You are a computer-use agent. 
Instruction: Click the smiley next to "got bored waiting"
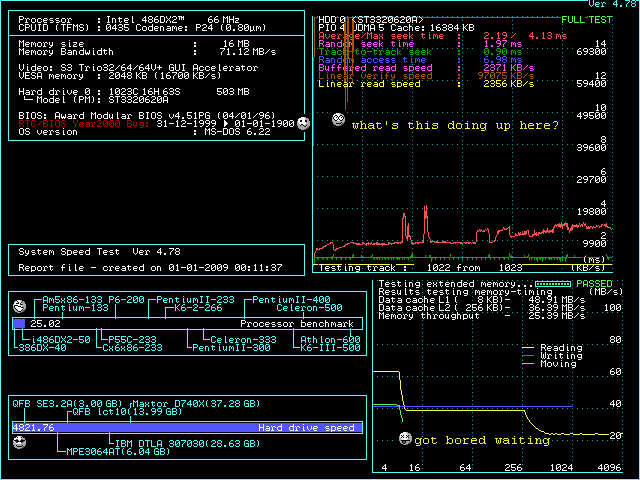click(405, 439)
